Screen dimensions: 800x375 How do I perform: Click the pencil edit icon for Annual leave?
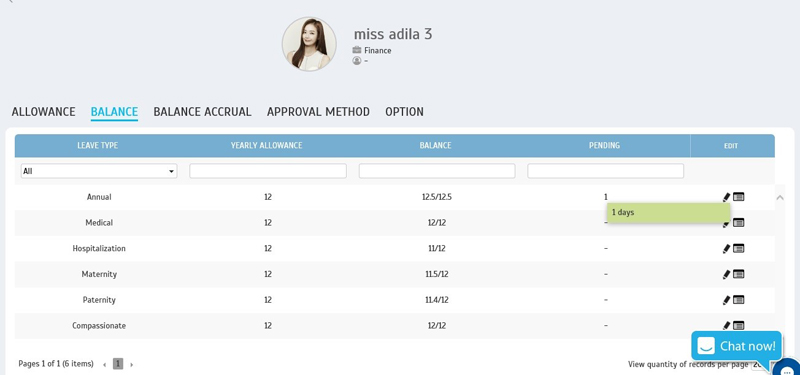[727, 197]
